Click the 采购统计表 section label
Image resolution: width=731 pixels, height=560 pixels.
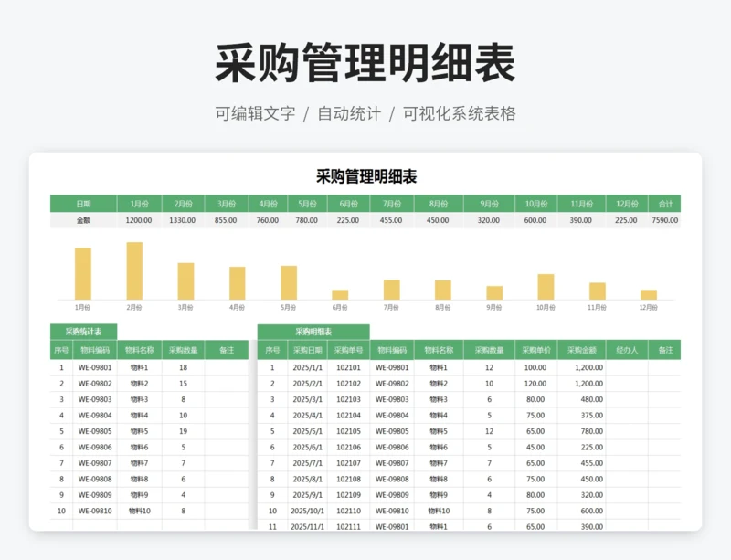pos(83,332)
